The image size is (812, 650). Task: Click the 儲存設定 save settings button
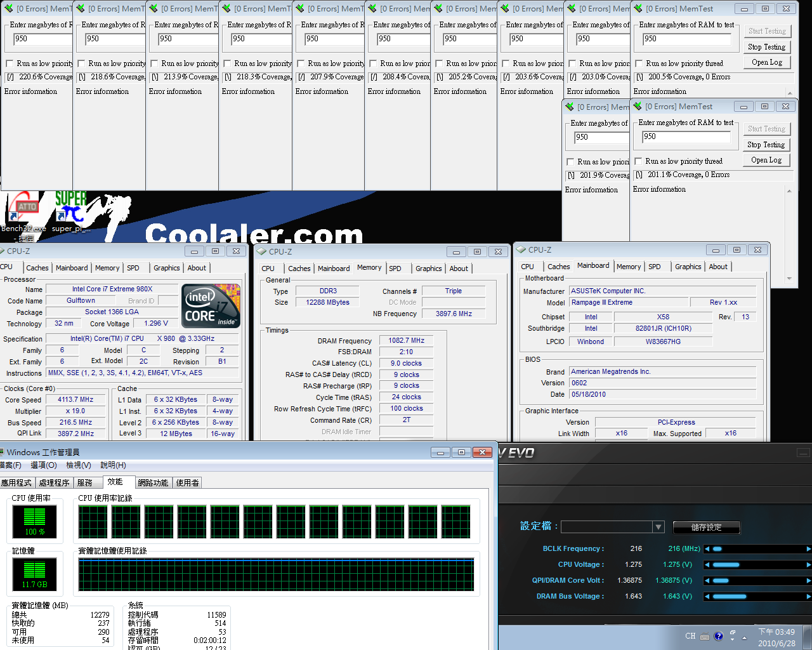(706, 527)
